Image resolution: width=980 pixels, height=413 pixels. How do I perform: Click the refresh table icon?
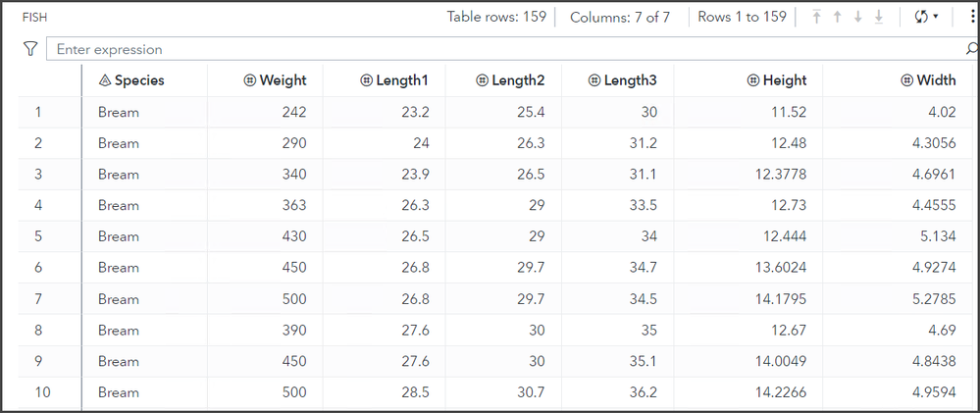click(919, 17)
